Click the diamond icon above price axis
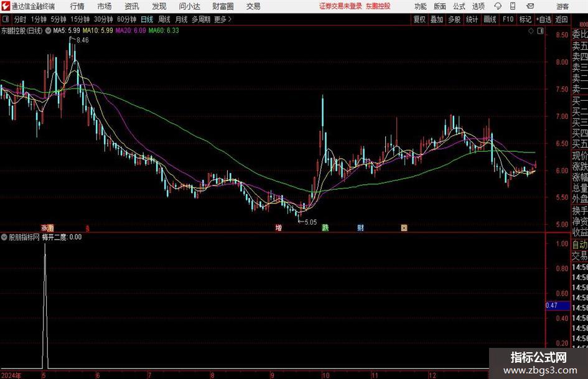The width and height of the screenshot is (588, 379). coord(531,31)
